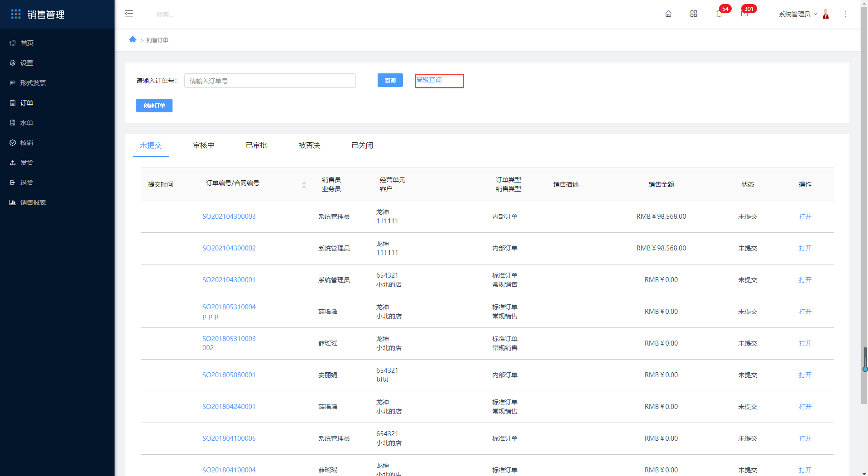This screenshot has width=868, height=476.
Task: Click the 发货 sidebar icon
Action: click(13, 163)
